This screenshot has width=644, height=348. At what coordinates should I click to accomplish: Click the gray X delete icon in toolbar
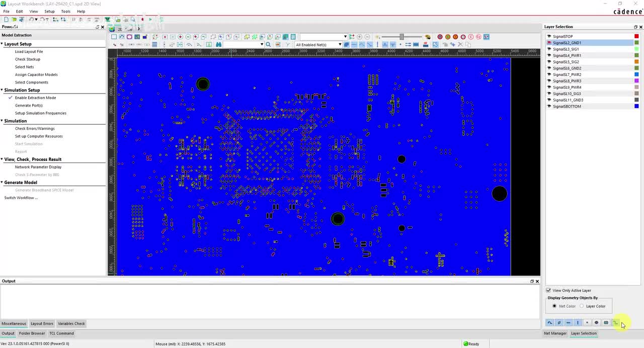[x=460, y=44]
